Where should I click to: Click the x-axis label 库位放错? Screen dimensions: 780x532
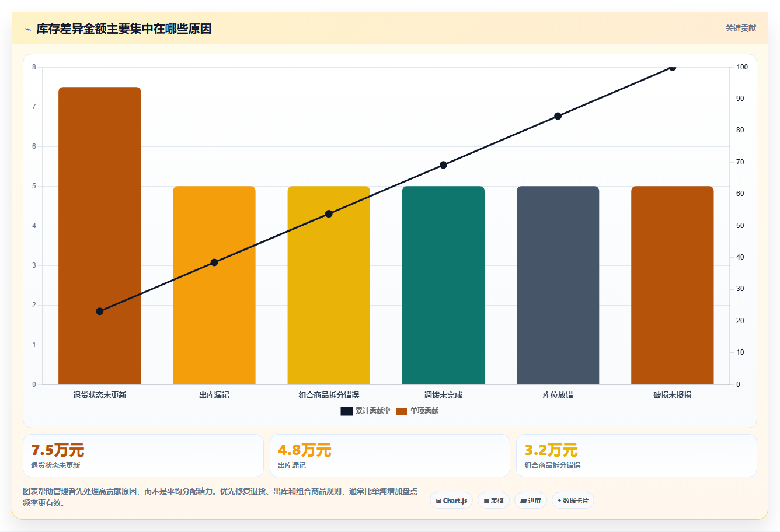coord(558,395)
